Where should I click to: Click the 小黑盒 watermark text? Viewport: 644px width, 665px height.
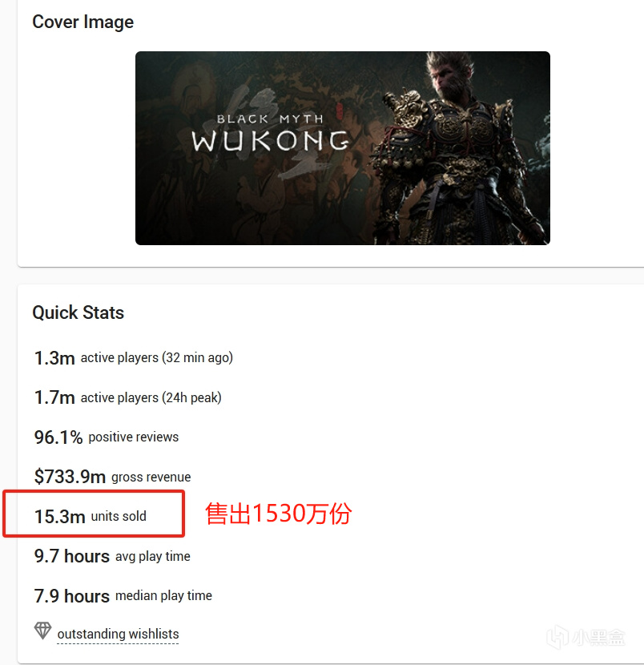click(598, 637)
